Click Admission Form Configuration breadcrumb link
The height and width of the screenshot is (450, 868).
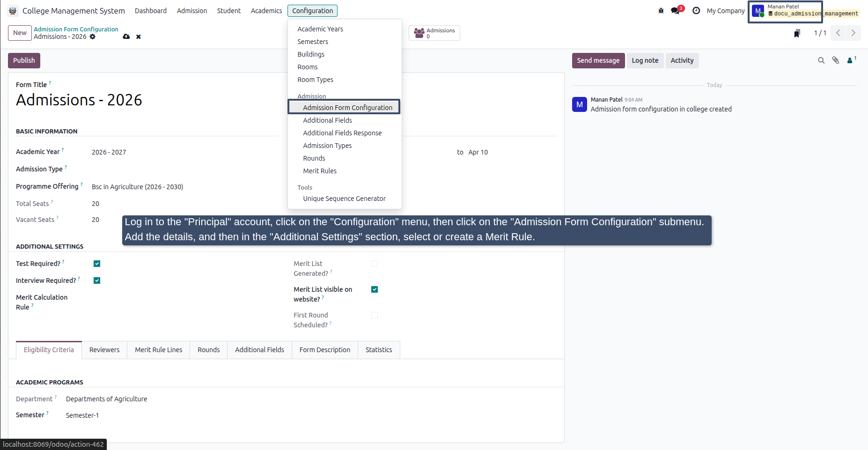coord(76,29)
